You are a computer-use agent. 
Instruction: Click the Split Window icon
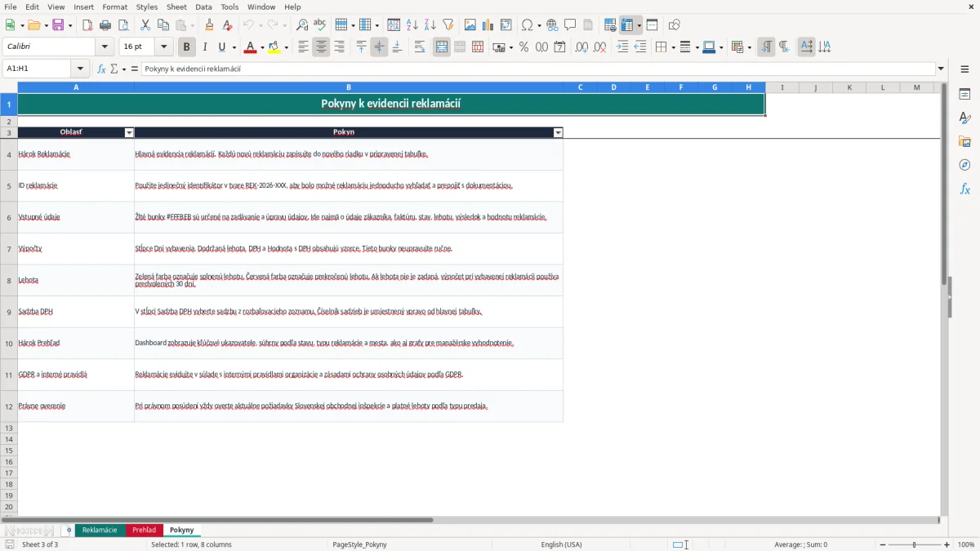652,25
